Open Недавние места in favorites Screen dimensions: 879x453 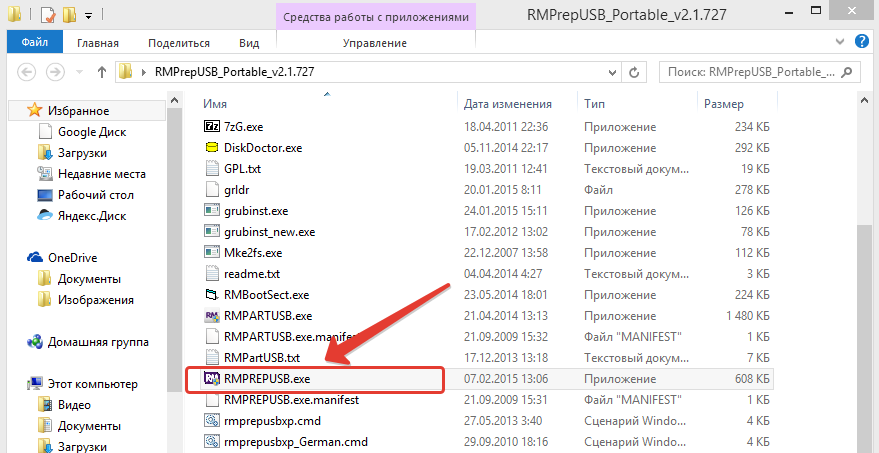tap(101, 174)
